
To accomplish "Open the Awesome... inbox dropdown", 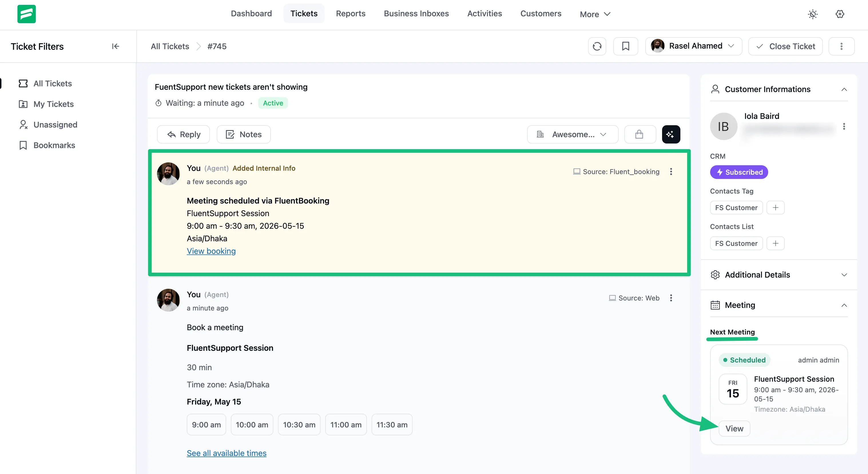I will (x=573, y=134).
